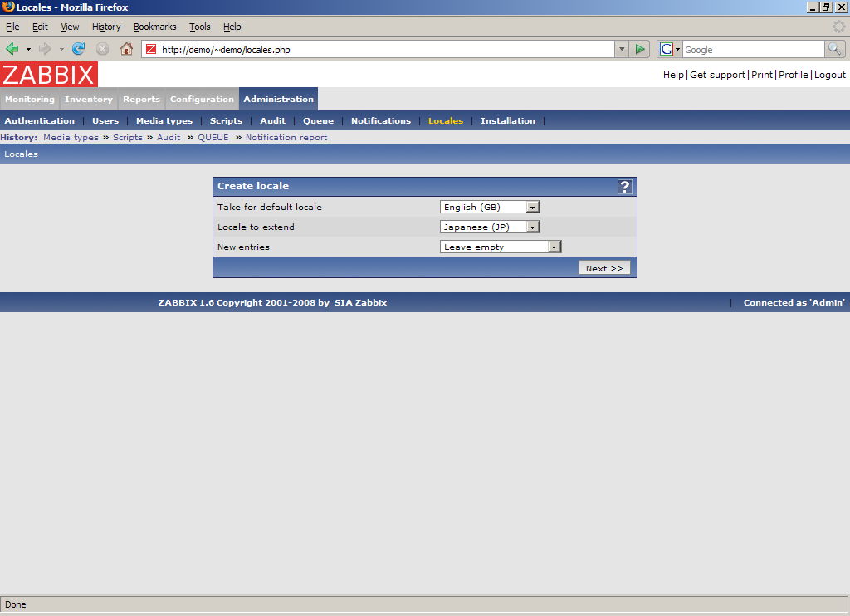Image resolution: width=850 pixels, height=616 pixels.
Task: Click the Stop loading icon
Action: pos(102,49)
